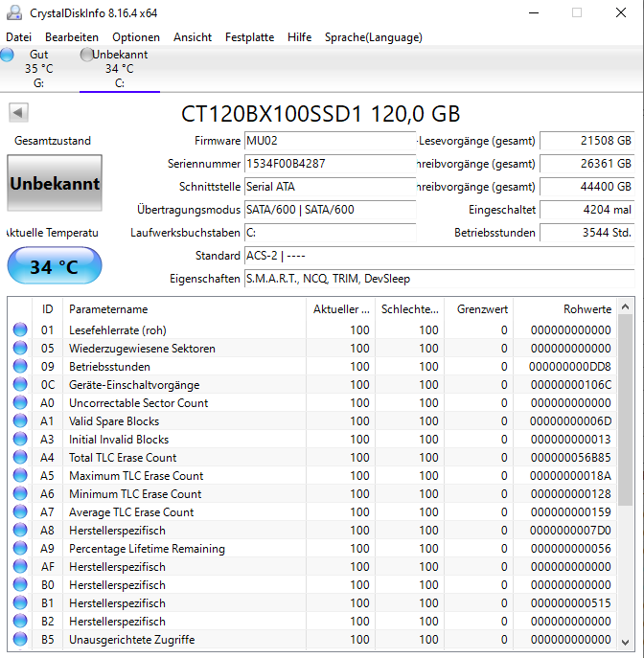Screen dimensions: 644x658
Task: Select the Valid Spare Blocks parameter name
Action: [x=114, y=420]
